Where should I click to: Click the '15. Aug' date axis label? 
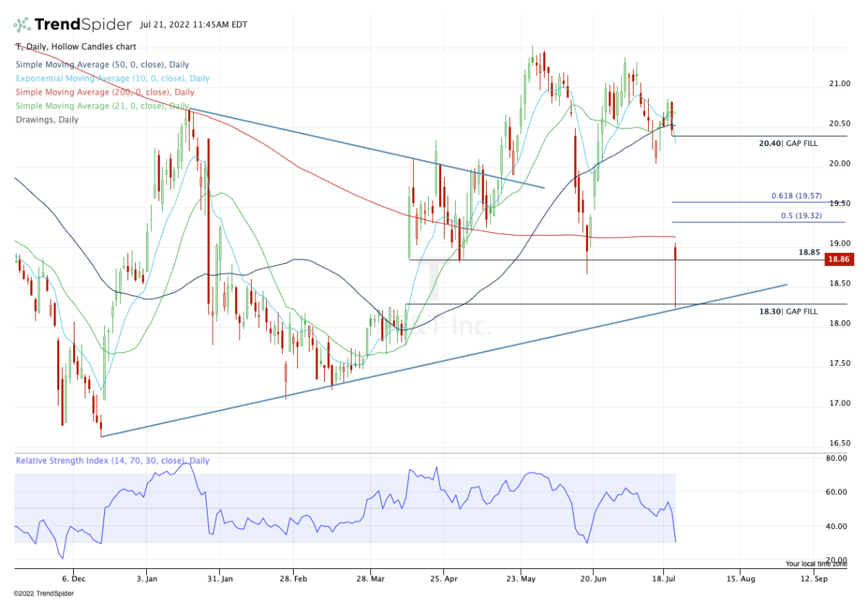point(739,579)
